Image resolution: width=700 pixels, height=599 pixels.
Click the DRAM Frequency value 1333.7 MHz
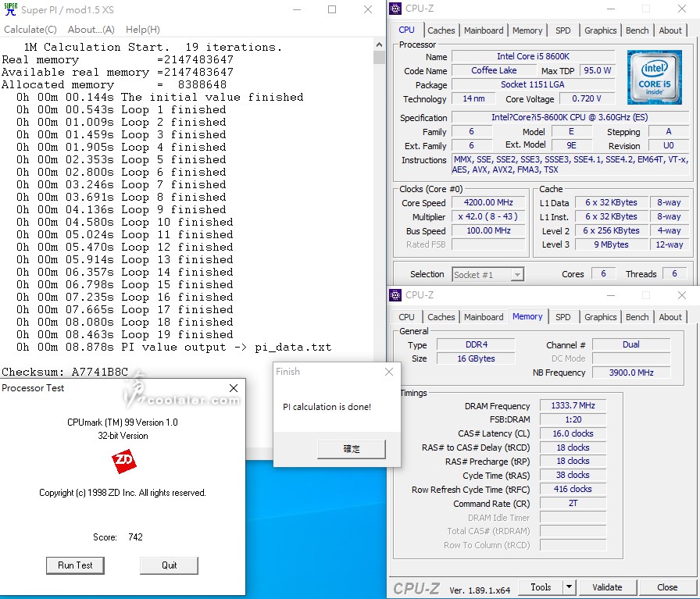coord(573,405)
